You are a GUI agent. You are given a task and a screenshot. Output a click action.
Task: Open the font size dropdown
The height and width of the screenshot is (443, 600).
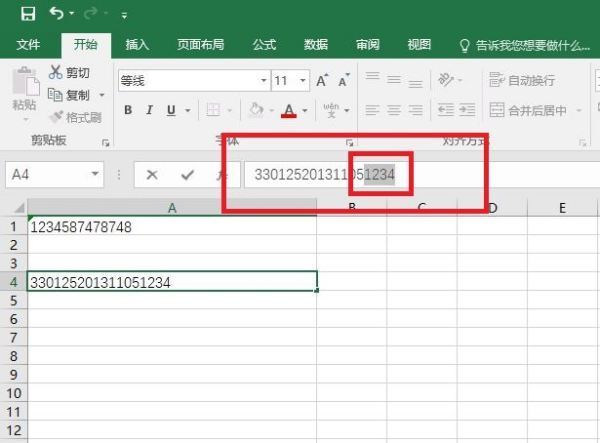pyautogui.click(x=302, y=80)
